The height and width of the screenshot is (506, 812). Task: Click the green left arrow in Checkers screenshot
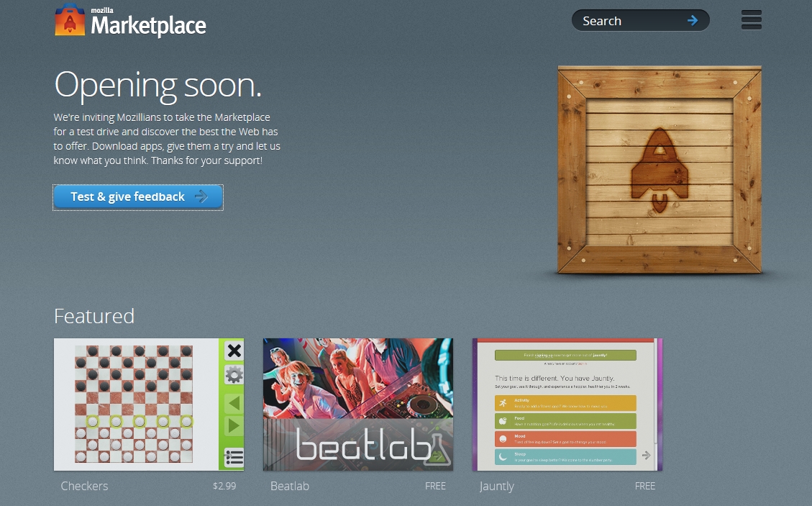point(234,403)
